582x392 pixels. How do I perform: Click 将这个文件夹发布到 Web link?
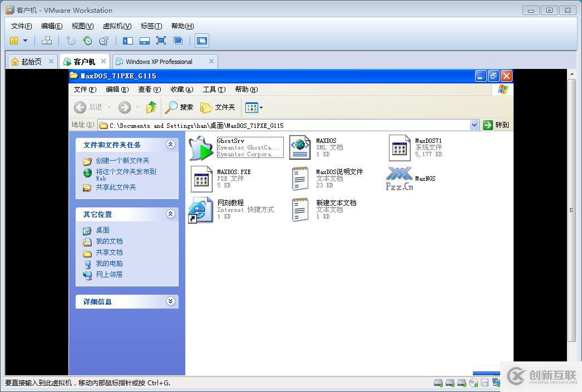(126, 175)
